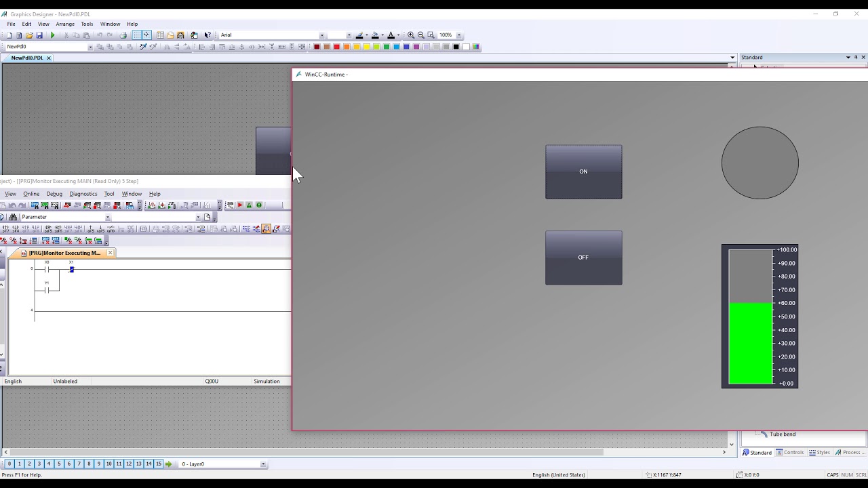Pick the yellow color swatch
The width and height of the screenshot is (868, 488).
(366, 47)
